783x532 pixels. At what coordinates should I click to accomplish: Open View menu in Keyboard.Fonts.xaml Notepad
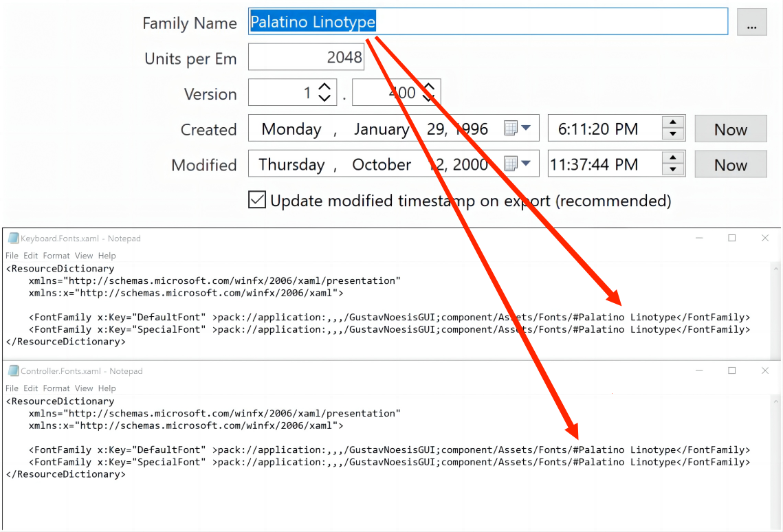[x=83, y=256]
